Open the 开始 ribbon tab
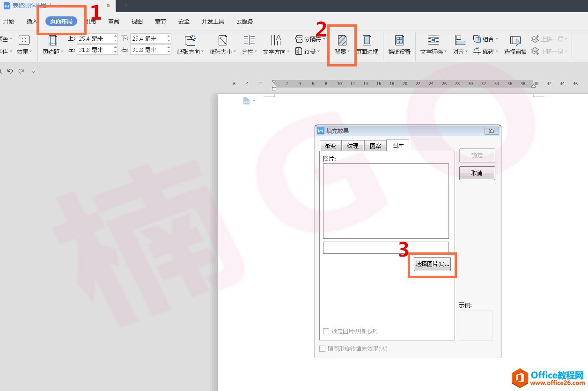 [x=8, y=22]
